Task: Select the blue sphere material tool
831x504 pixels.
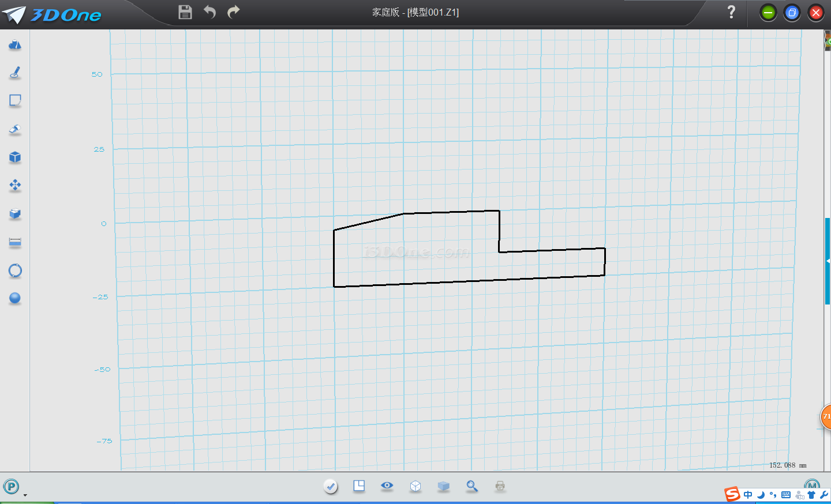Action: (15, 298)
